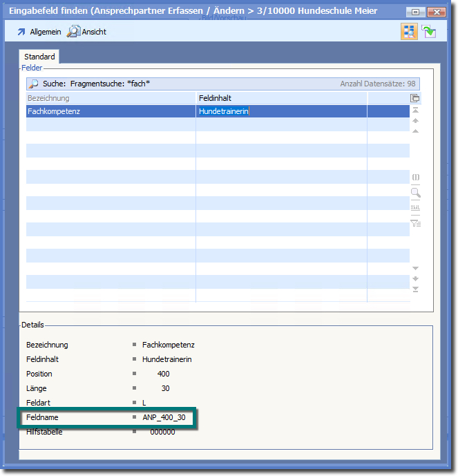Open the filter list icon
458x476 pixels.
pyautogui.click(x=415, y=222)
